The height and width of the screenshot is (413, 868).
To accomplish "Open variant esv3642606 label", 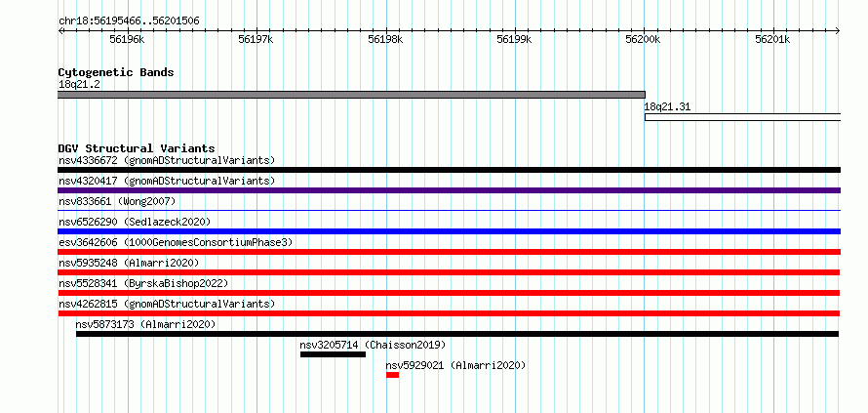I will point(176,243).
